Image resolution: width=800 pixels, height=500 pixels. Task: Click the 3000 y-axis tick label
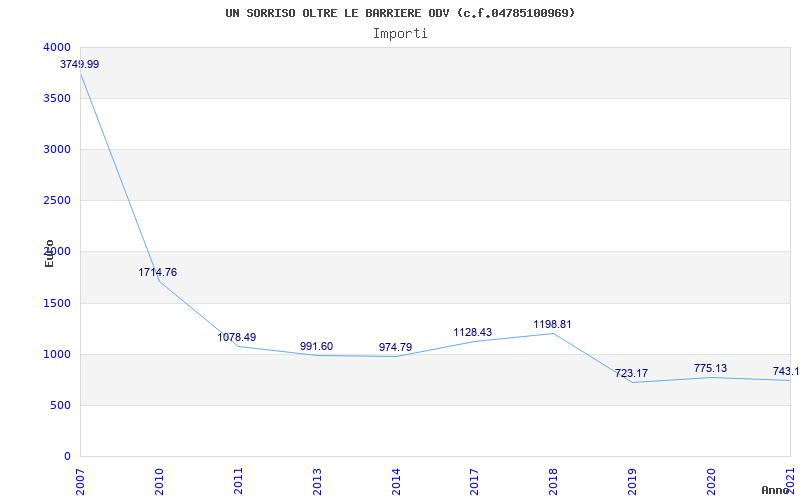pos(57,149)
